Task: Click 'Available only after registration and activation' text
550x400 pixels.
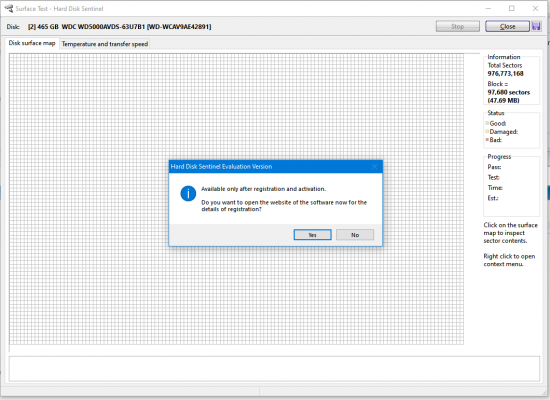Action: click(x=263, y=189)
